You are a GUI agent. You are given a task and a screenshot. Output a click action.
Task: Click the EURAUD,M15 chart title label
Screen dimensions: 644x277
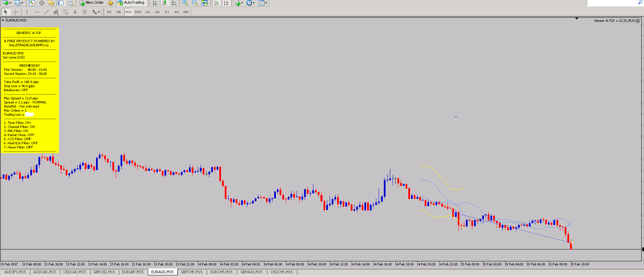(16, 20)
